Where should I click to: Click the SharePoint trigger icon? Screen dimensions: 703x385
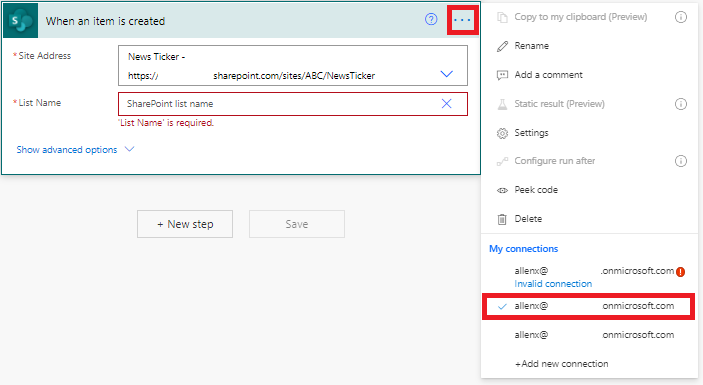tap(21, 21)
